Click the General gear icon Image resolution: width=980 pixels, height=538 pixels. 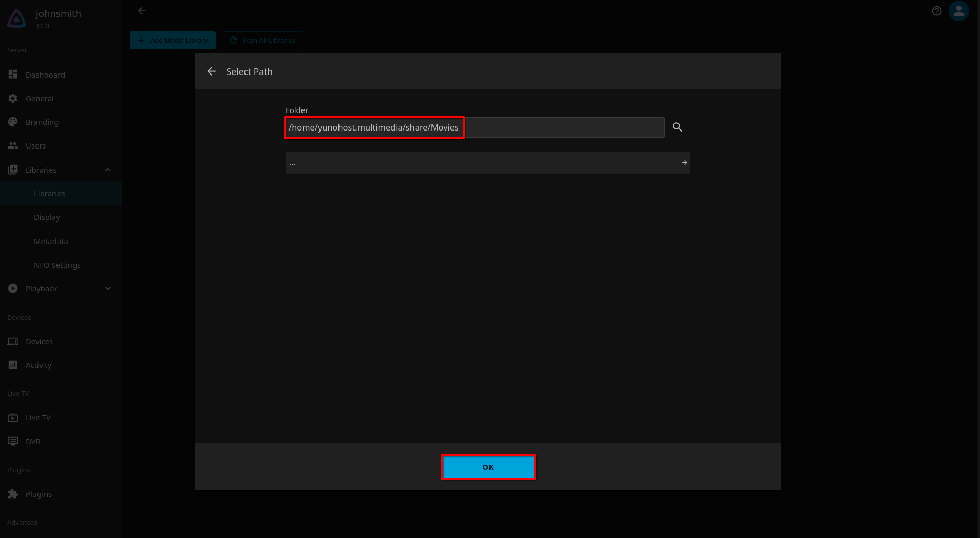coord(13,98)
